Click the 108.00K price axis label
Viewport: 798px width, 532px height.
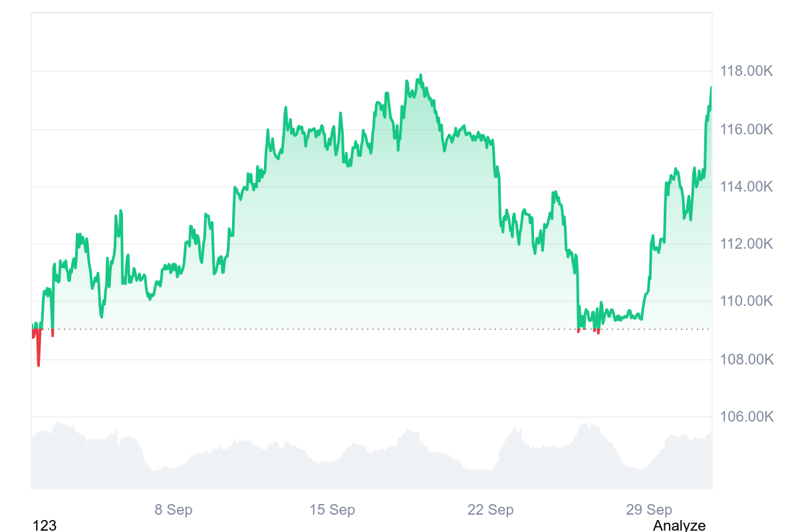[x=746, y=360]
